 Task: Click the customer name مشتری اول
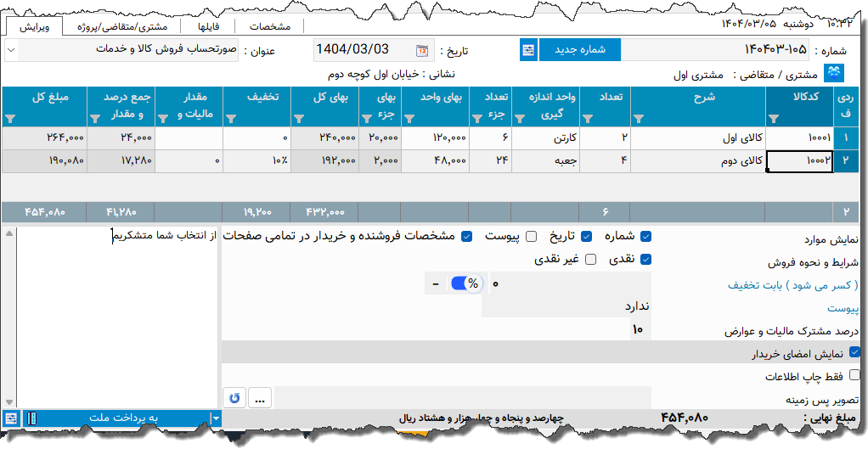(697, 75)
